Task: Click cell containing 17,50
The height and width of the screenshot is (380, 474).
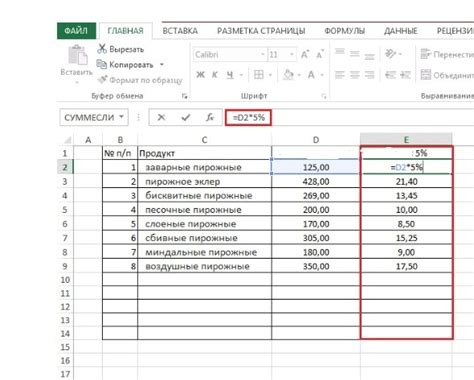Action: pyautogui.click(x=406, y=266)
